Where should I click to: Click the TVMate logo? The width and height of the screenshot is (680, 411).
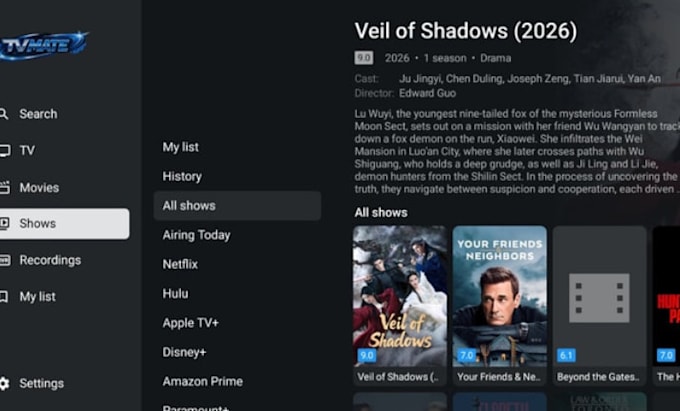point(43,45)
